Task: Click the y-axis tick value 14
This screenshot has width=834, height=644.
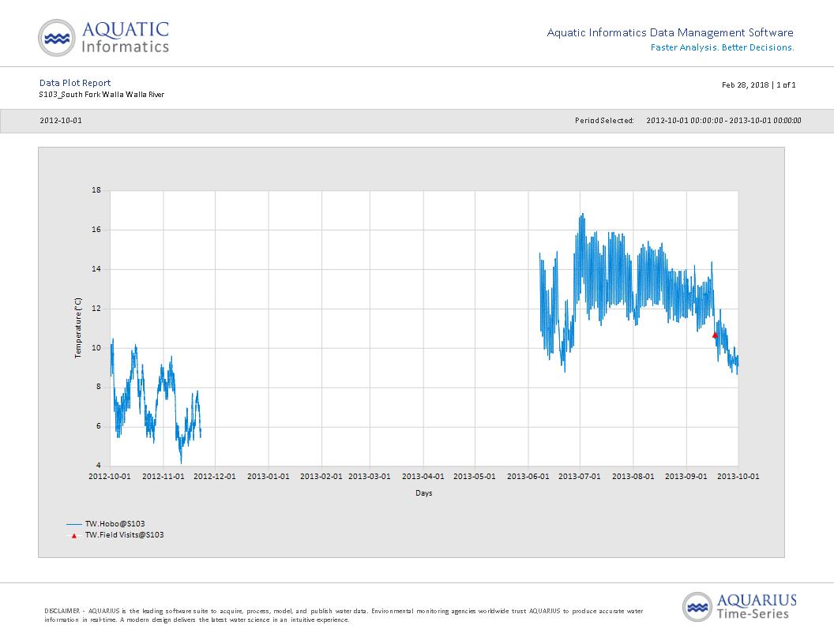Action: [96, 269]
